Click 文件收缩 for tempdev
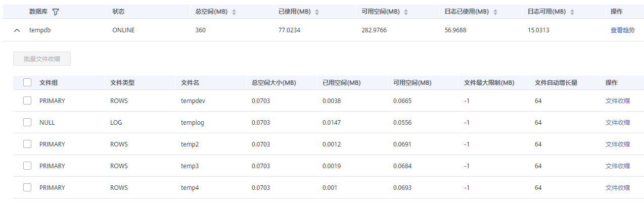 [x=618, y=100]
